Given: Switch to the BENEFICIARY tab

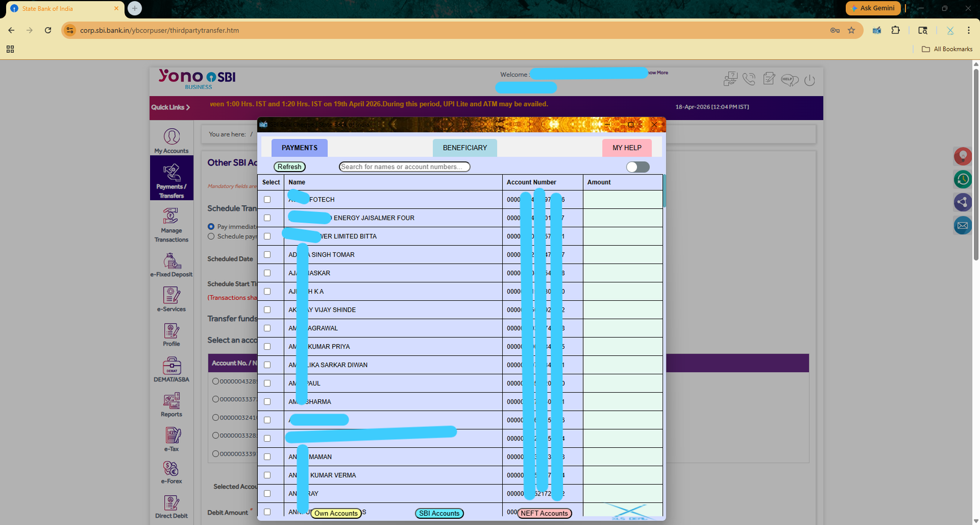Looking at the screenshot, I should [x=465, y=148].
